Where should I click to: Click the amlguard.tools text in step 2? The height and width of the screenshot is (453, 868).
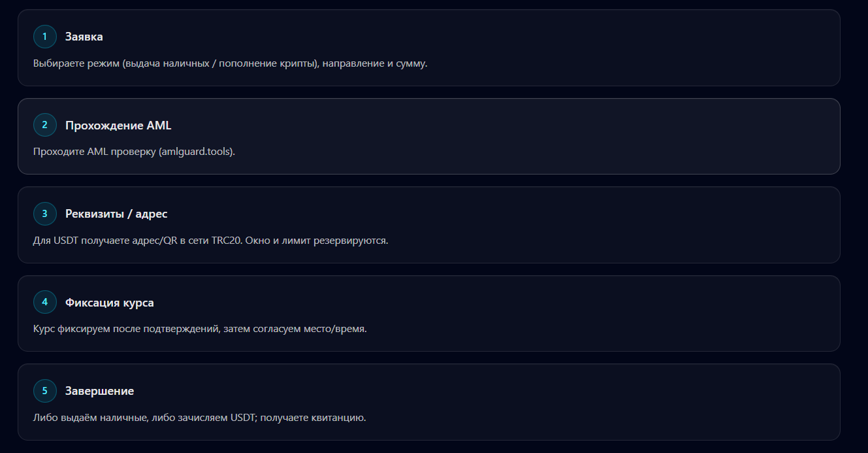(197, 152)
